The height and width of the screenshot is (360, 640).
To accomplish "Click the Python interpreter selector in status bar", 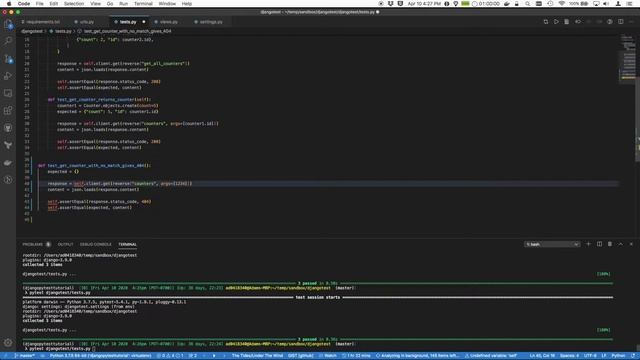I will pyautogui.click(x=100, y=356).
